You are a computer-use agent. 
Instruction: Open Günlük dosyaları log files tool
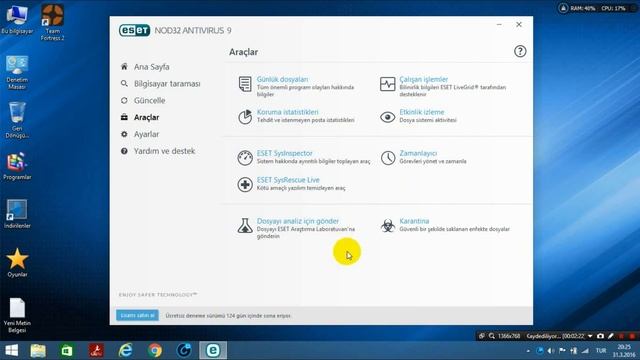tap(282, 80)
